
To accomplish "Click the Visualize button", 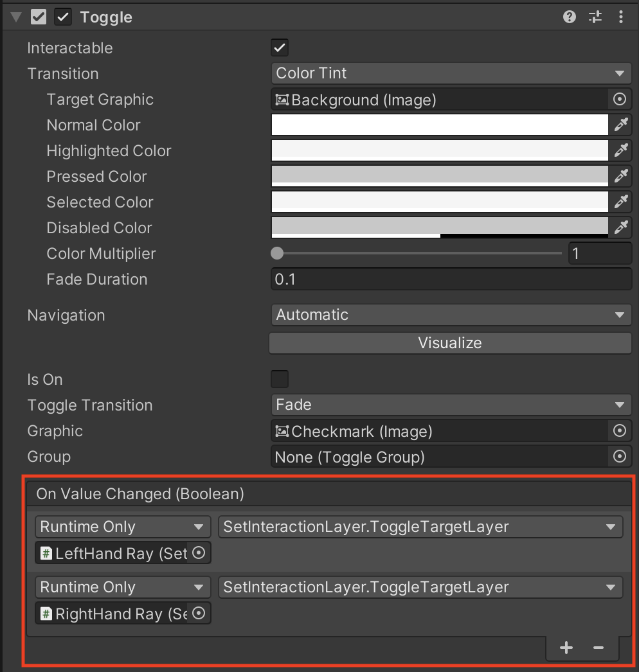I will tap(450, 343).
